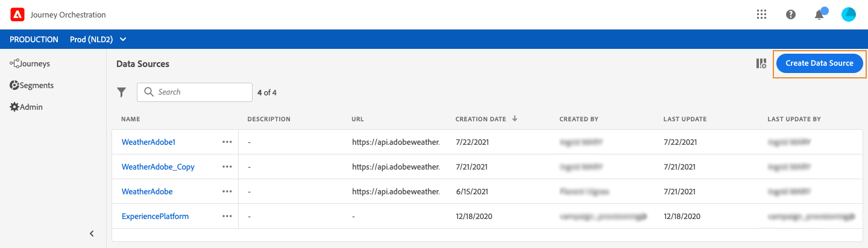Open the filter funnel icon
The height and width of the screenshot is (248, 868).
tap(122, 92)
